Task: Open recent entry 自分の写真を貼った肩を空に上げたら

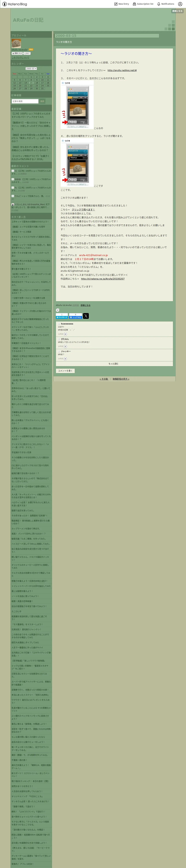Action: tap(31, 138)
